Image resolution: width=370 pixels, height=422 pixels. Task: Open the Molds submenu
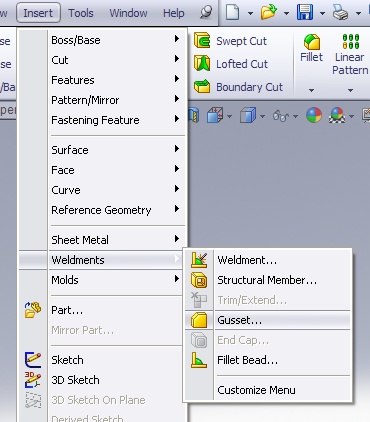coord(117,280)
